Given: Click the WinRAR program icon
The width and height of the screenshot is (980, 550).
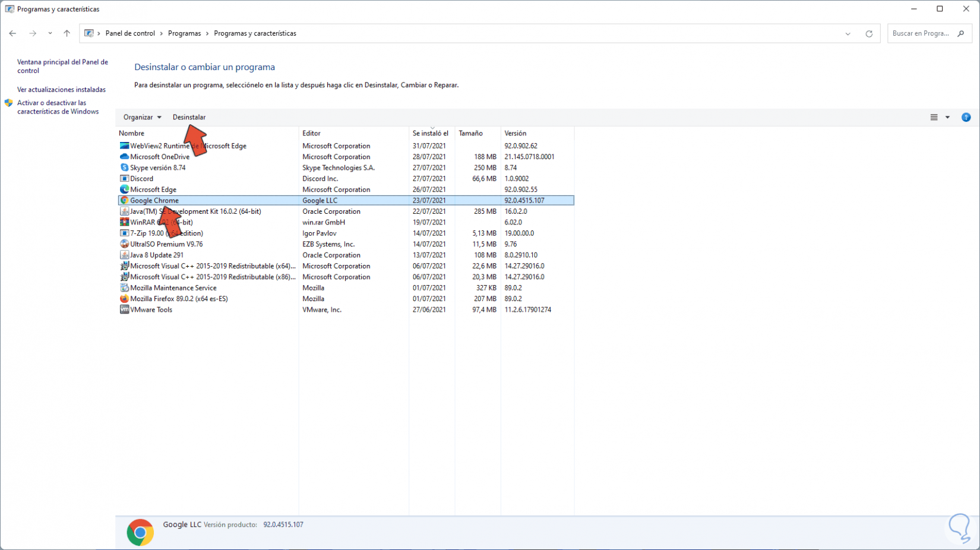Looking at the screenshot, I should (x=124, y=222).
